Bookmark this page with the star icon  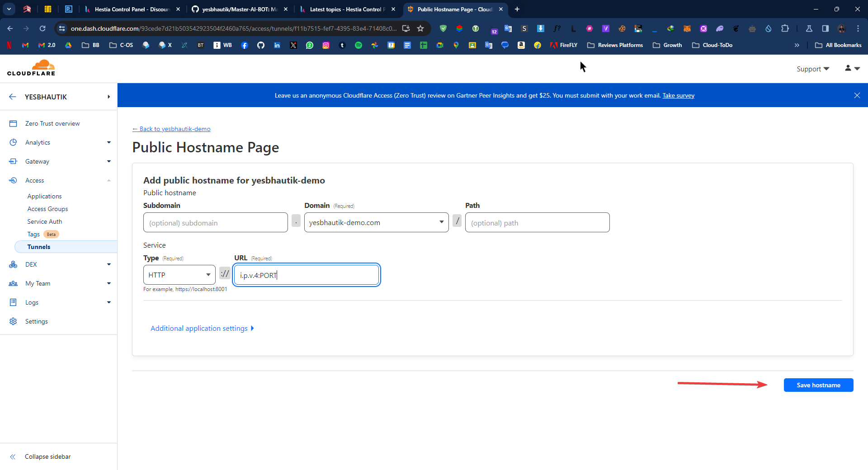click(x=420, y=28)
